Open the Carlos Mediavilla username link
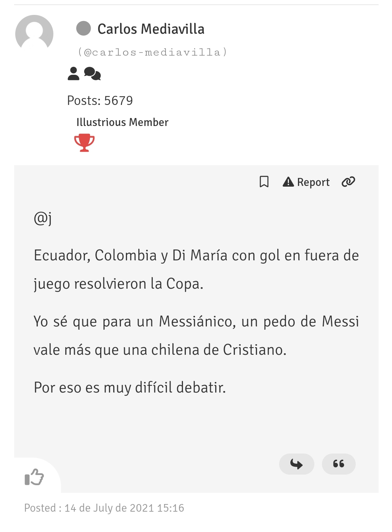The image size is (392, 532). pyautogui.click(x=151, y=29)
